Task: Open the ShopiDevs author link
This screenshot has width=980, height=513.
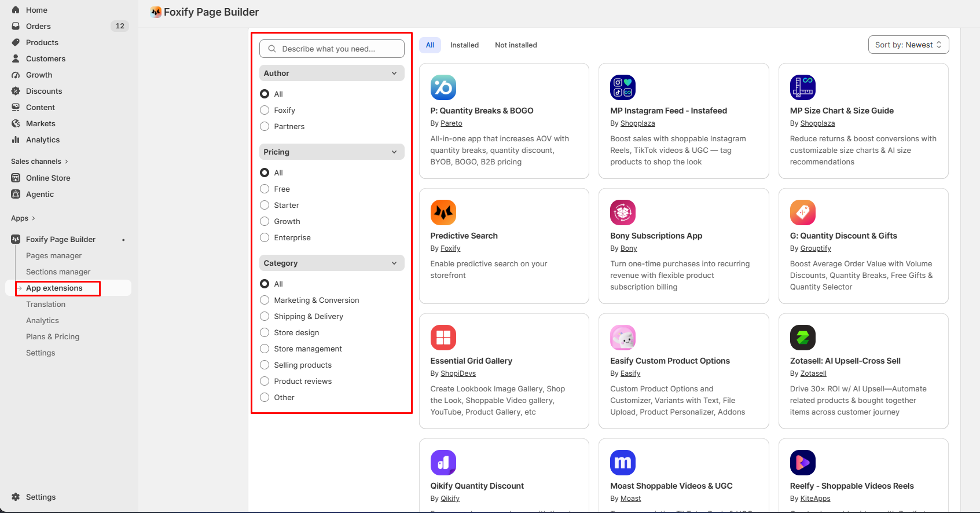Action: click(x=458, y=373)
